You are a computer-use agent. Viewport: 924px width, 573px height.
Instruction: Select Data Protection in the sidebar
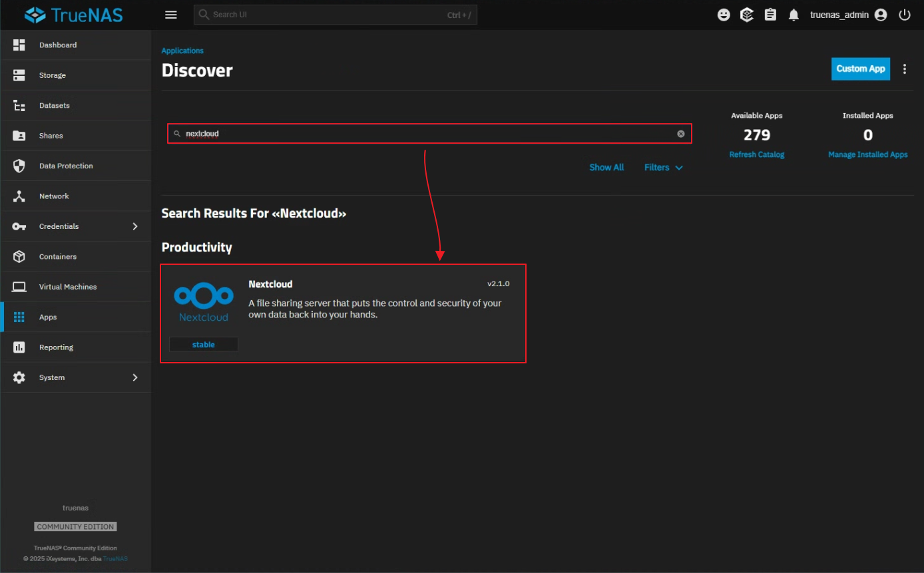click(76, 166)
